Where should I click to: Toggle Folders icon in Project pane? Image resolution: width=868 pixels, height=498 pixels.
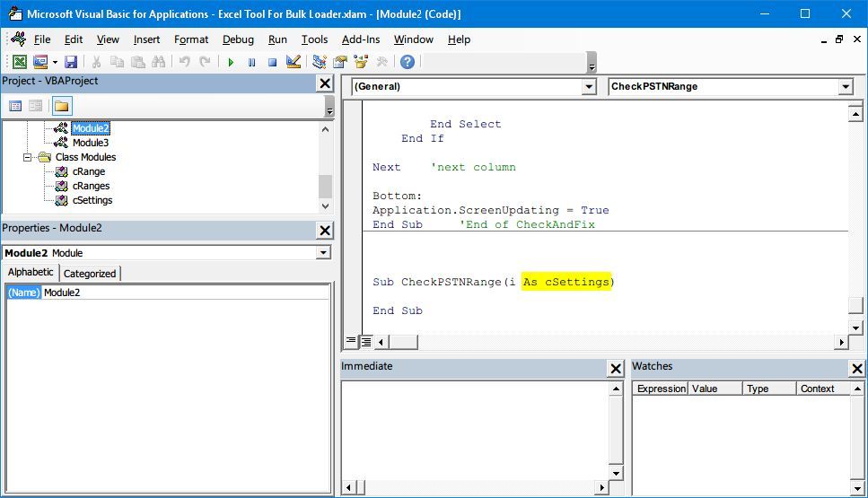click(x=61, y=106)
